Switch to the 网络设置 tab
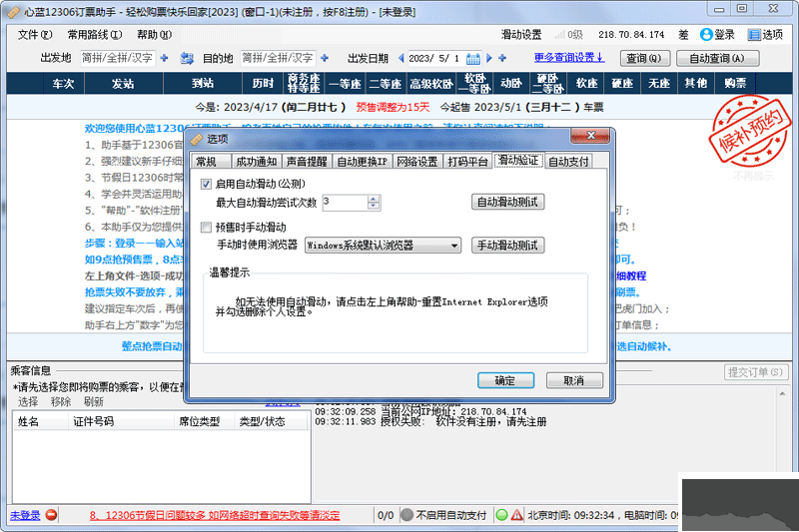Image resolution: width=799 pixels, height=532 pixels. click(x=416, y=162)
